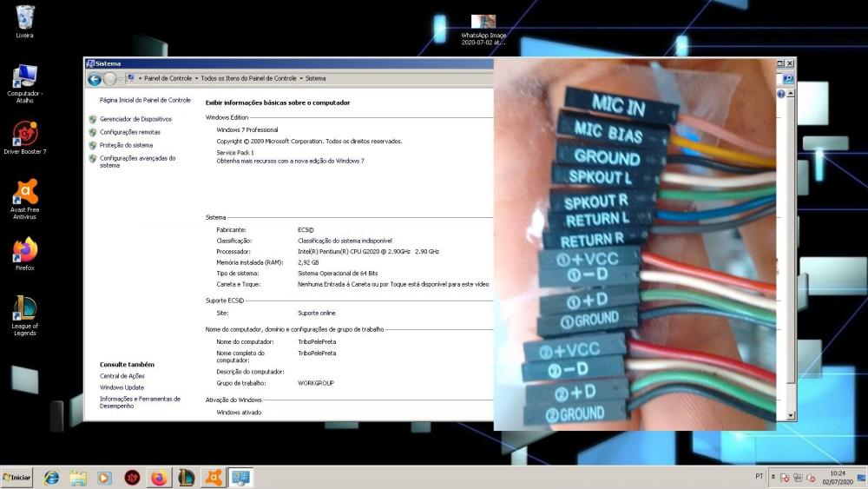Open Driver Booster from taskbar
Viewport: 868px width, 489px height.
[132, 478]
